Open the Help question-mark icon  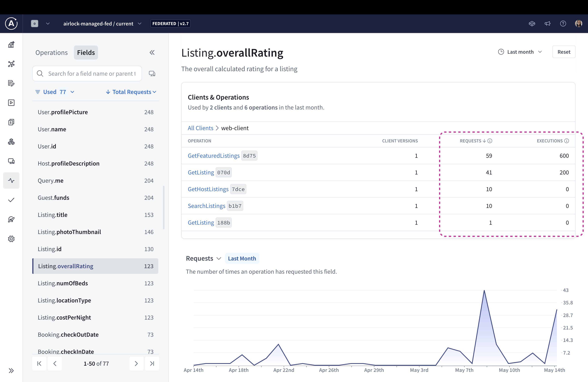(x=563, y=24)
